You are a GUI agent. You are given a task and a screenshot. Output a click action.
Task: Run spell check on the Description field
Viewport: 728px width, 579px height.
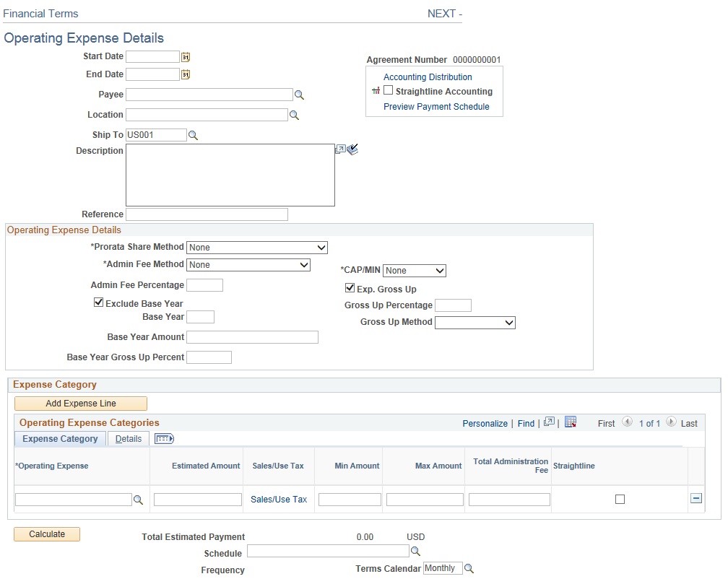coord(352,149)
